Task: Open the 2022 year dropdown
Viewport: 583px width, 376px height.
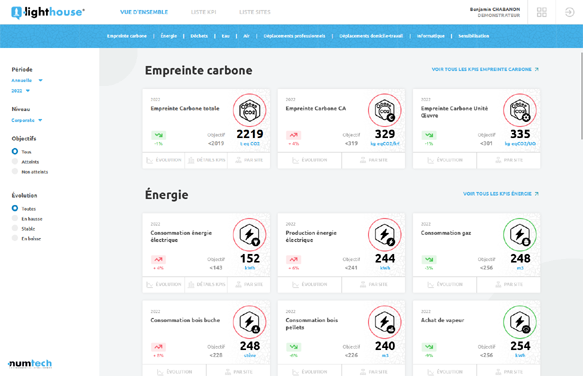Action: point(20,91)
